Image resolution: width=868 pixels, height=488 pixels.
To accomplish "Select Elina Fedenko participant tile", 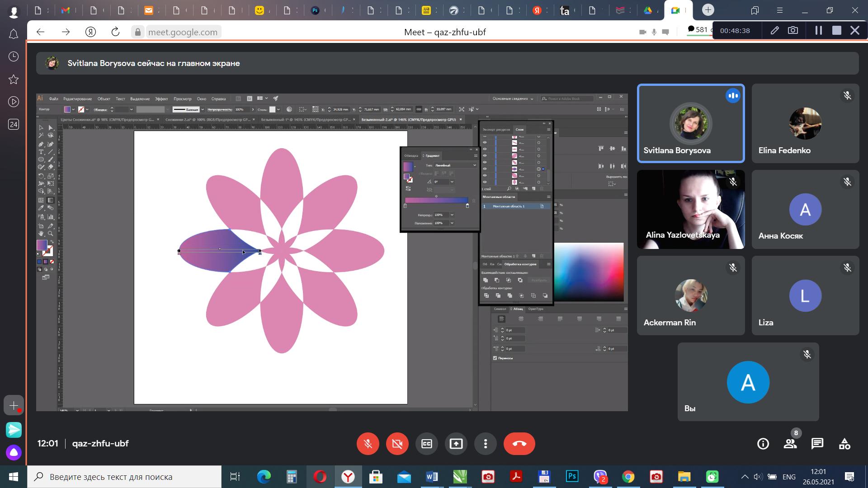I will (x=805, y=123).
